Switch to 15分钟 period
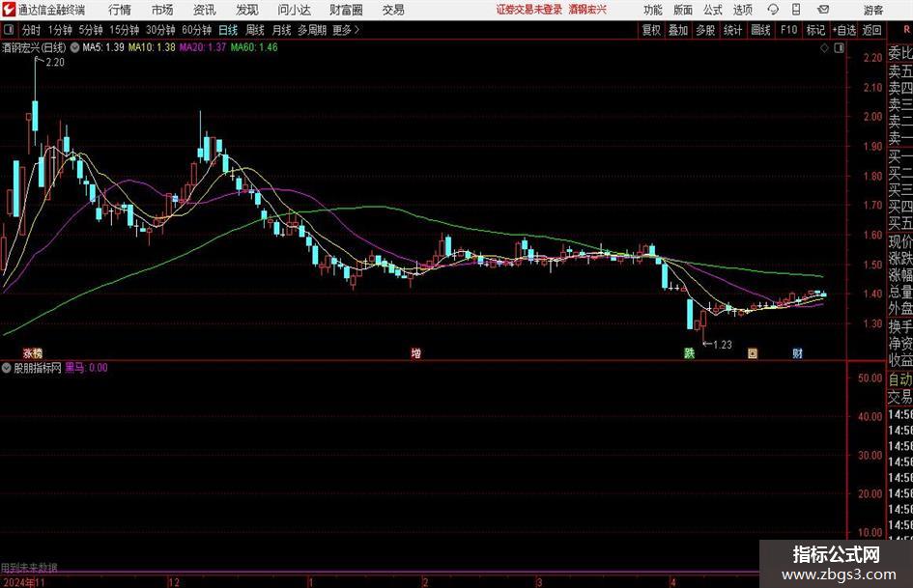Viewport: 913px width, 588px height. click(125, 30)
